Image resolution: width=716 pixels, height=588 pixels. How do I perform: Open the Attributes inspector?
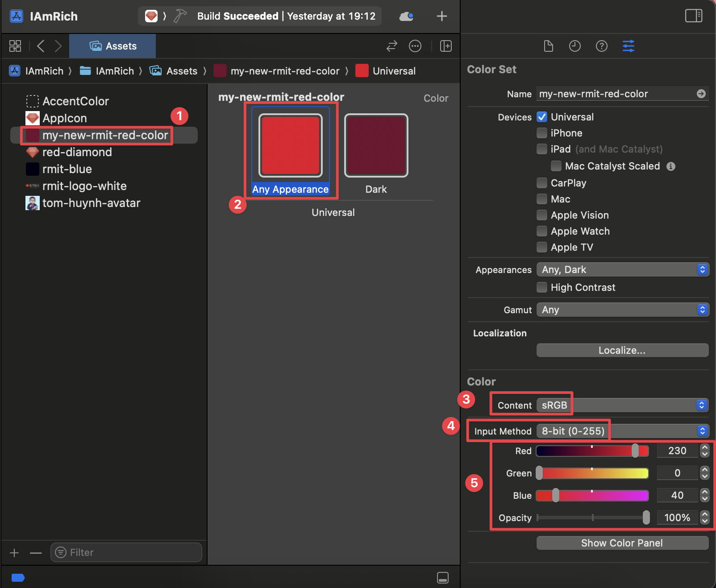click(x=629, y=46)
